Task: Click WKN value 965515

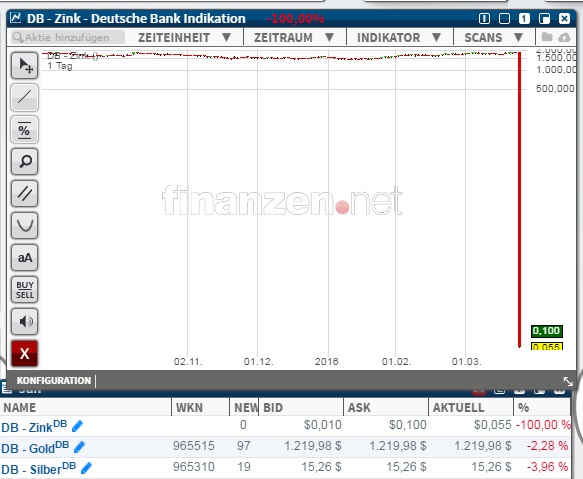Action: [x=194, y=446]
